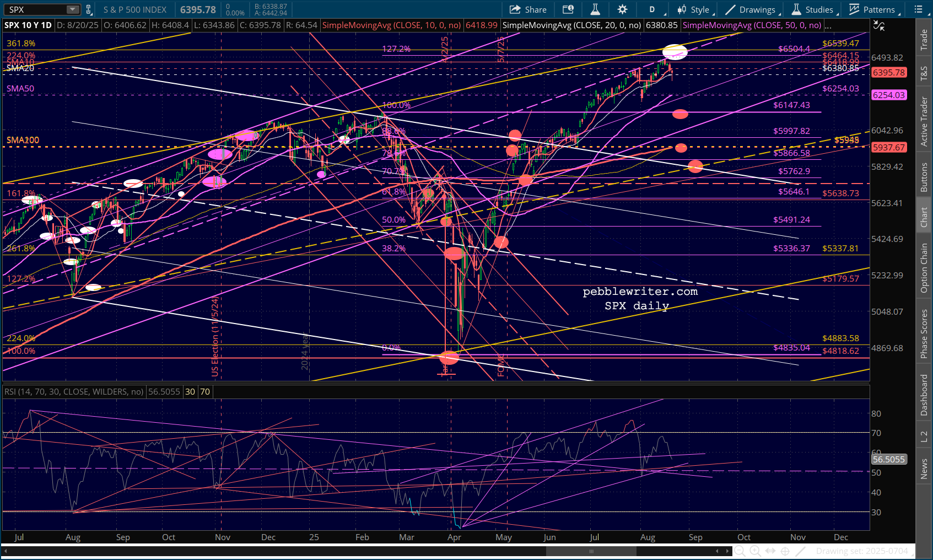
Task: Click the horizontal pan arrows icon
Action: (x=770, y=551)
